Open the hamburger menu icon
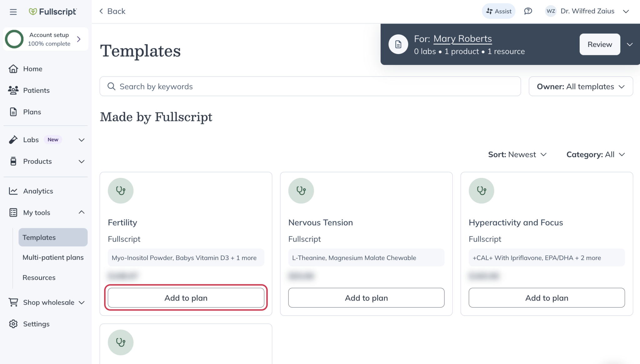Image resolution: width=640 pixels, height=364 pixels. (x=13, y=12)
